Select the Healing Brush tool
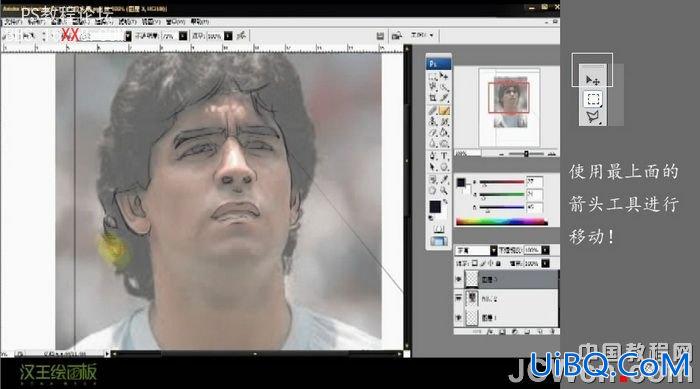Image resolution: width=700 pixels, height=389 pixels. click(433, 110)
